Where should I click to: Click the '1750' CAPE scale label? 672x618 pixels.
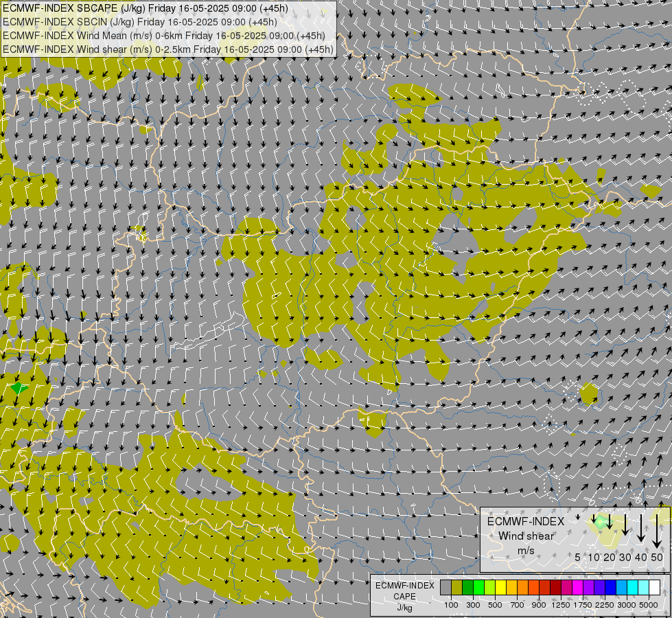(583, 605)
